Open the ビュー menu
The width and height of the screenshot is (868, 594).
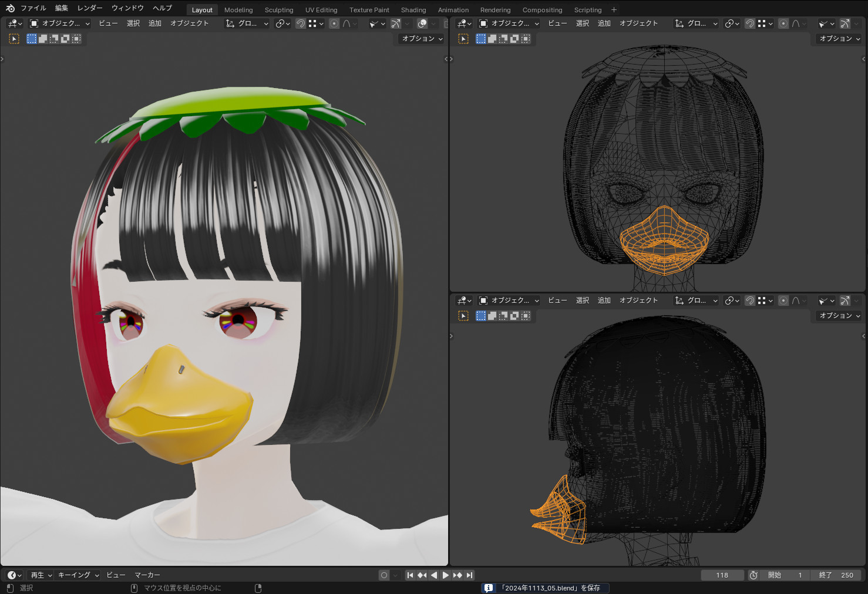click(x=108, y=23)
